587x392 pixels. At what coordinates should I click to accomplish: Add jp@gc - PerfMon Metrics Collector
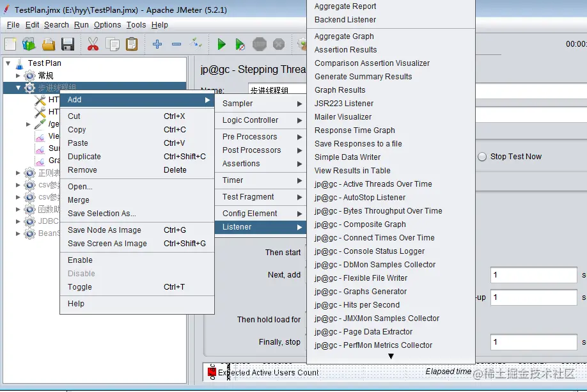[391, 345]
